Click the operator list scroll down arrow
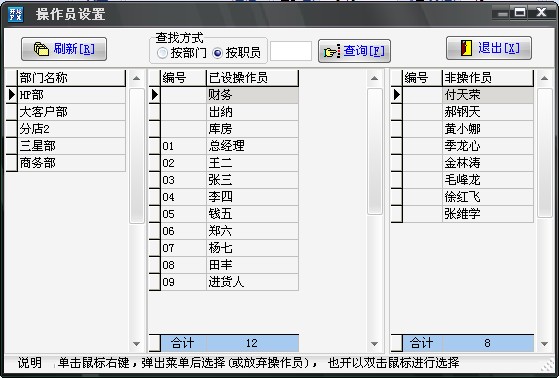 tap(374, 344)
